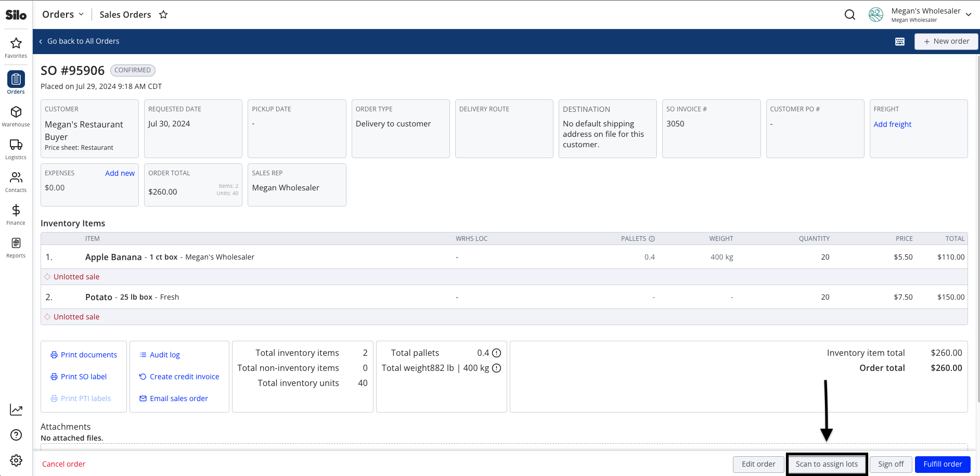Click Add freight link
The image size is (980, 476).
(893, 124)
